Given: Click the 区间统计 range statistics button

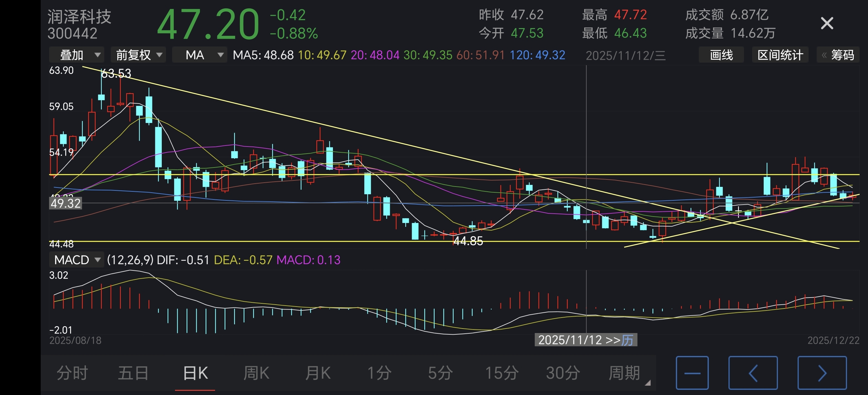Looking at the screenshot, I should tap(780, 55).
